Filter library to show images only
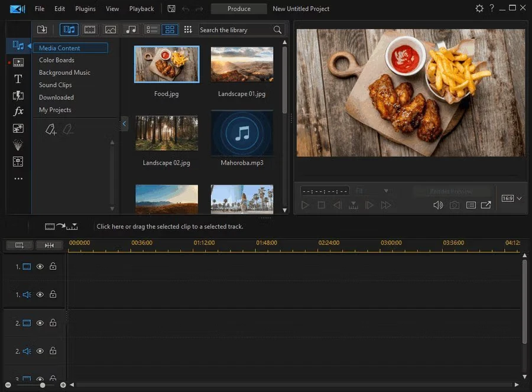Image resolution: width=532 pixels, height=392 pixels. [111, 30]
